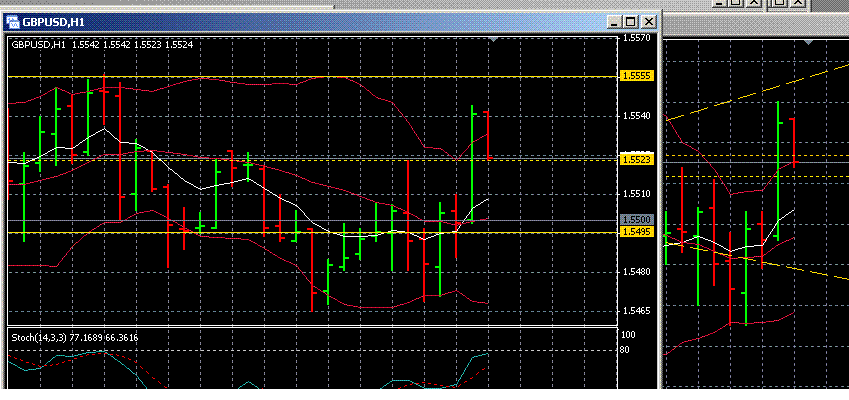
Task: Click the GBPUSD,H1 window title bar
Action: click(x=300, y=21)
